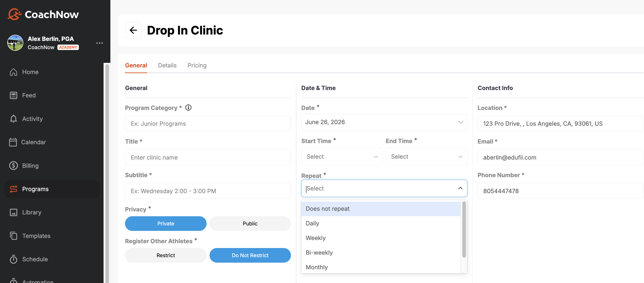Click the CoachNow logo icon
The height and width of the screenshot is (283, 644).
point(14,14)
